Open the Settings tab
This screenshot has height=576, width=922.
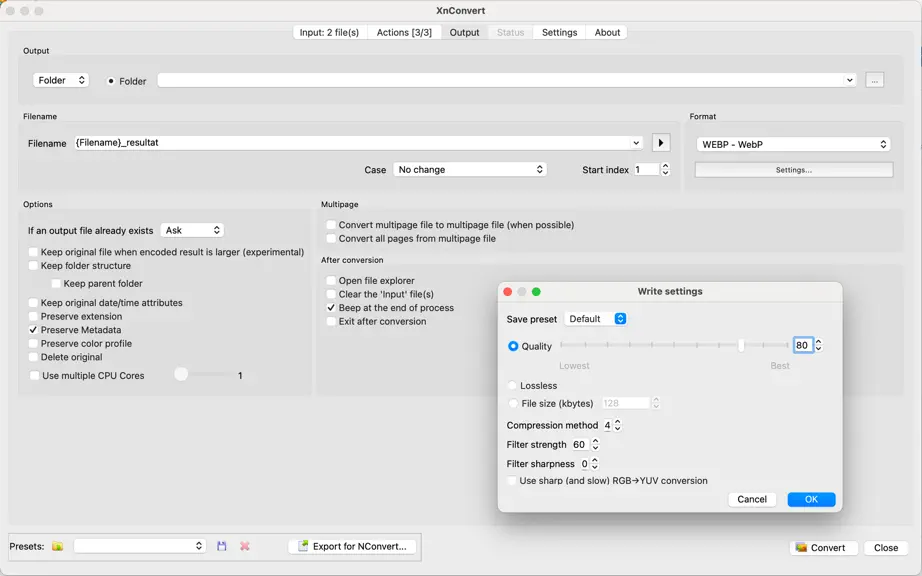[559, 32]
